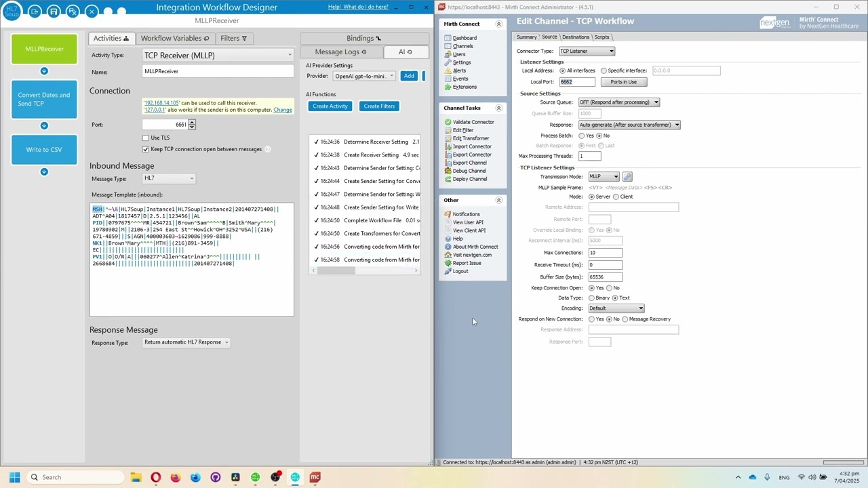Screen dimensions: 868x488
Task: Open Alerts in the Mirth Connect panel
Action: pyautogui.click(x=459, y=70)
